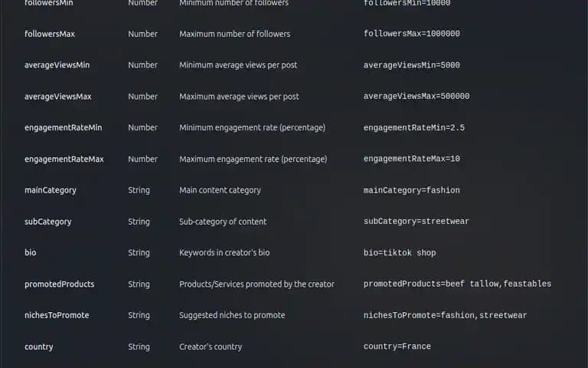Select the nichesToPromote parameter name
Image resolution: width=588 pixels, height=368 pixels.
pos(57,315)
